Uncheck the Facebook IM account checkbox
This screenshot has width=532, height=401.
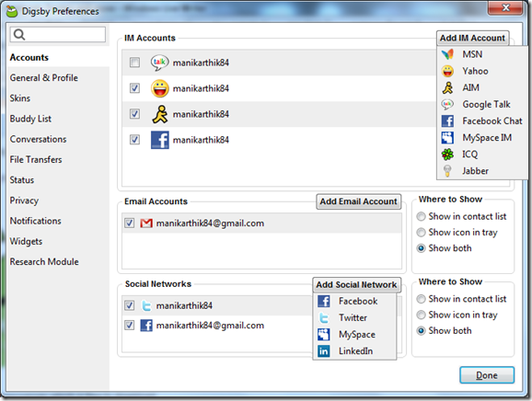point(134,139)
